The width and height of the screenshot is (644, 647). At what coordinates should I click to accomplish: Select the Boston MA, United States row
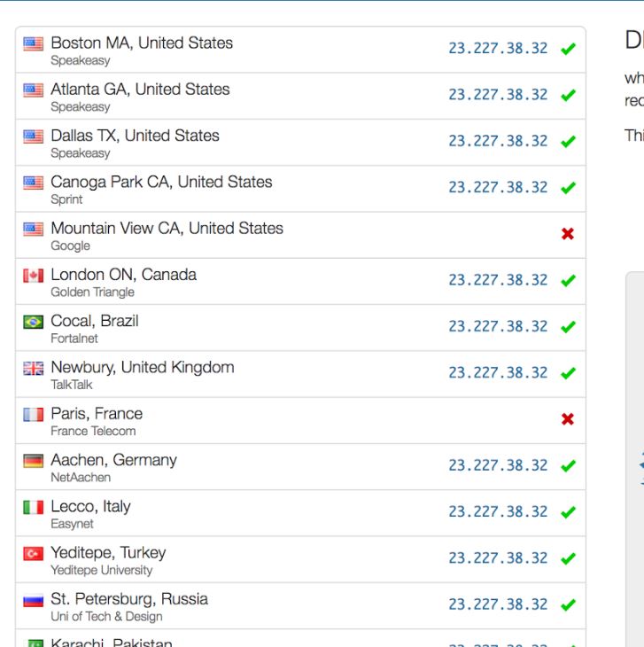coord(300,50)
